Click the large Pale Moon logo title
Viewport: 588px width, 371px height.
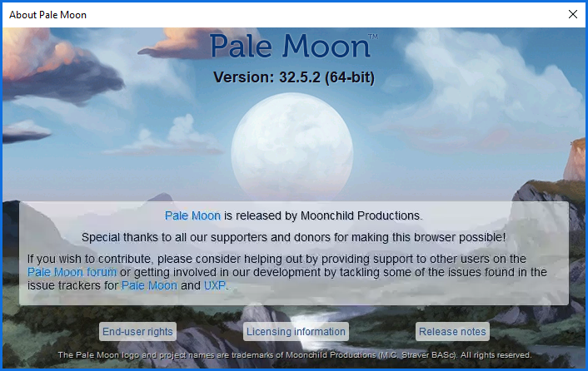click(294, 46)
